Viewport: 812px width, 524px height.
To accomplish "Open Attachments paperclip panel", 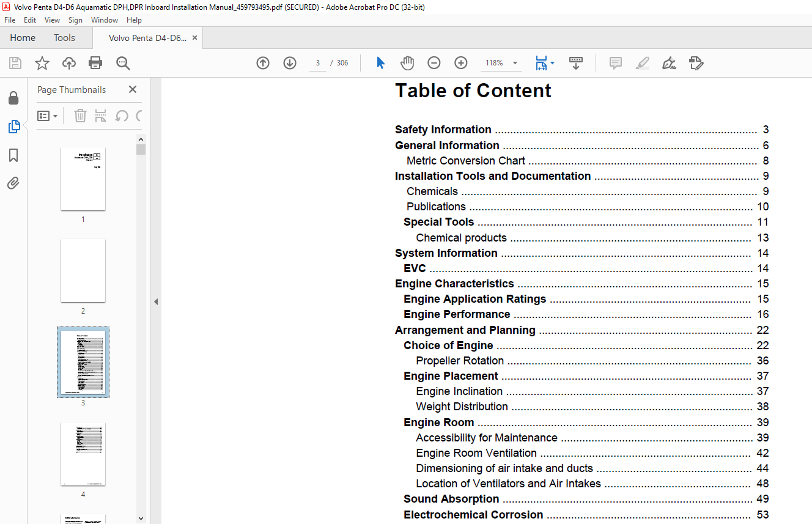I will coord(13,183).
